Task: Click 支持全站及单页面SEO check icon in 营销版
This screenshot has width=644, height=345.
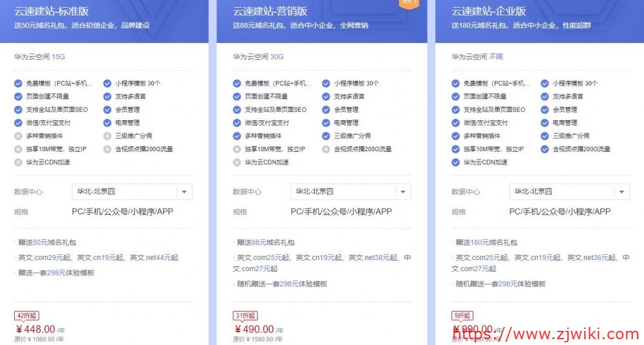Action: [x=236, y=109]
